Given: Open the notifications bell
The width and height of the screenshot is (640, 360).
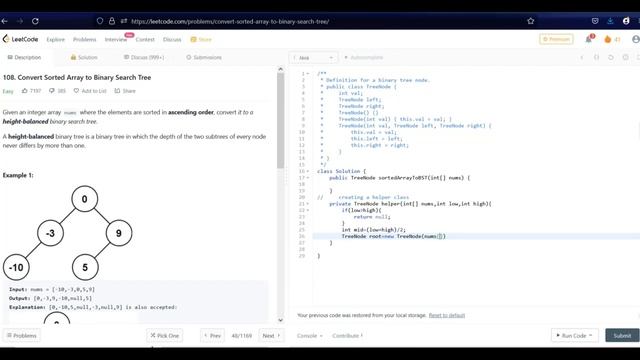Looking at the screenshot, I should pyautogui.click(x=589, y=39).
